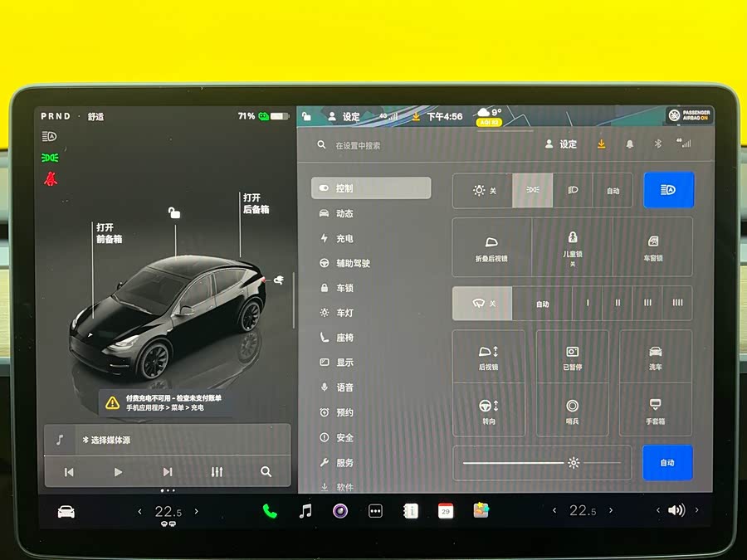Skip to next track

click(x=168, y=472)
